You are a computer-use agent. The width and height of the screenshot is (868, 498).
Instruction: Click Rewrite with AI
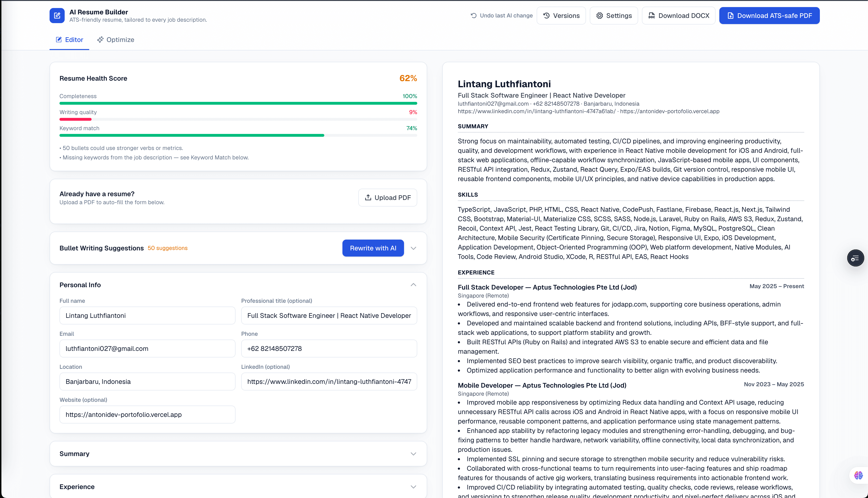click(x=373, y=248)
